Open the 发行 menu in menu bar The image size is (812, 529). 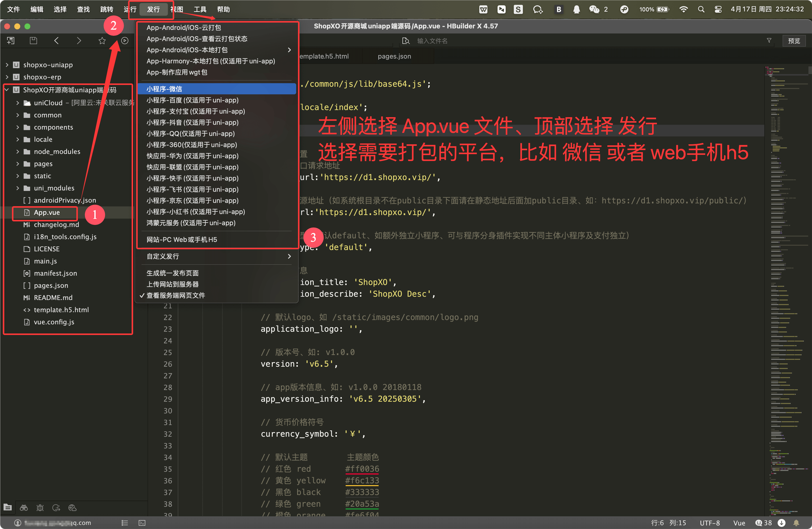(153, 9)
